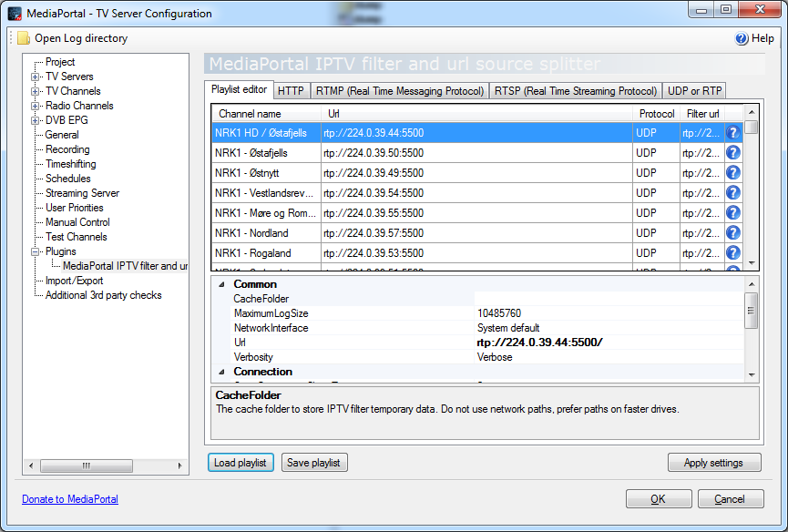Switch to the HTTP tab
Image resolution: width=788 pixels, height=532 pixels.
pos(291,91)
